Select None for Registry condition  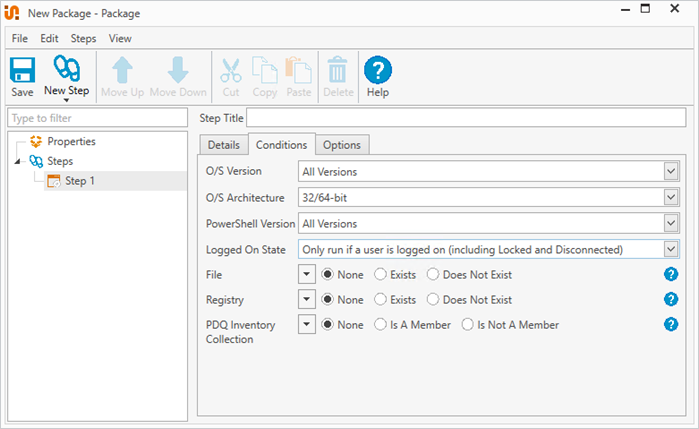pos(327,299)
